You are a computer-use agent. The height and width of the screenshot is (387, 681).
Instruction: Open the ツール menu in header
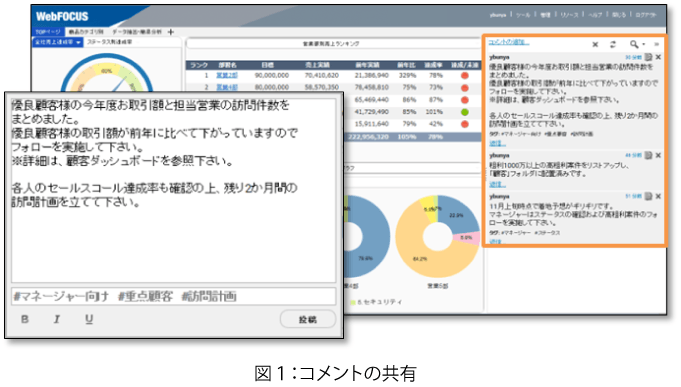523,15
